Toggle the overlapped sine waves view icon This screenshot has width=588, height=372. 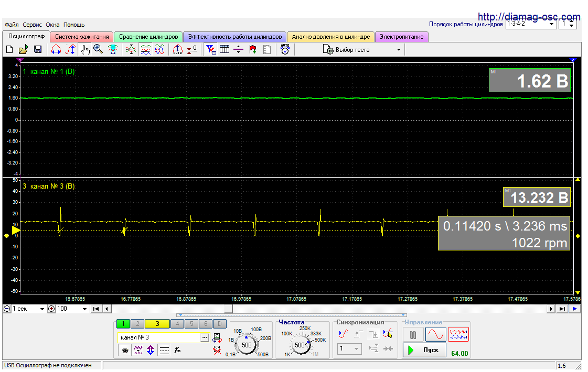point(159,49)
